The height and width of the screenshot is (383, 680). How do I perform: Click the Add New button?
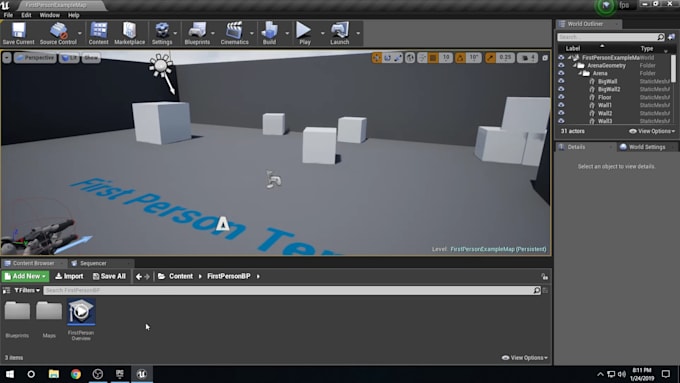pyautogui.click(x=25, y=276)
